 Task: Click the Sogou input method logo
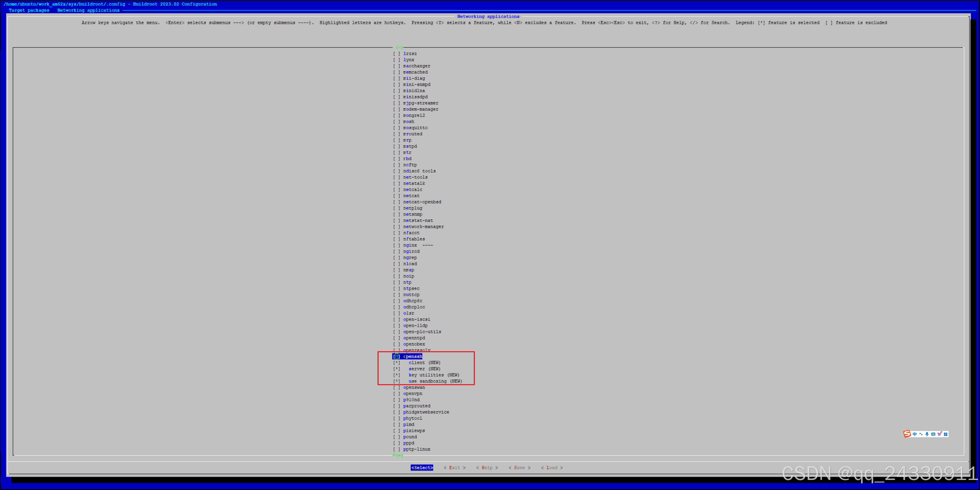[x=907, y=434]
